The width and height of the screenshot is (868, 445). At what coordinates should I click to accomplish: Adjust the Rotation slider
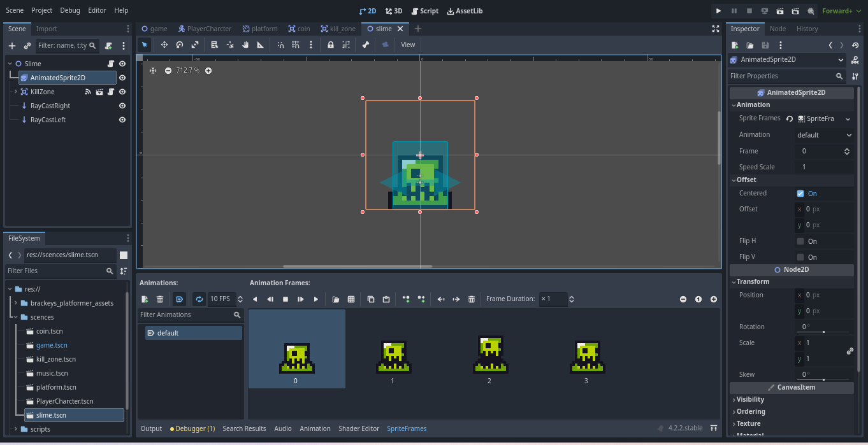click(823, 332)
